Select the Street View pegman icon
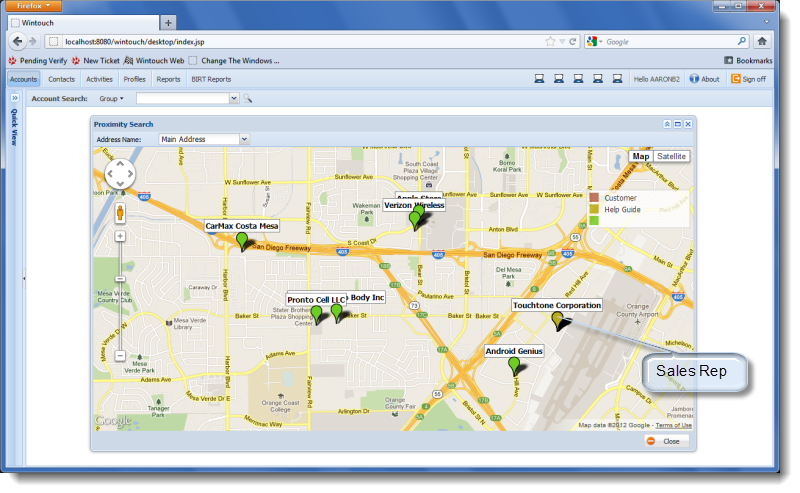The image size is (800, 493). click(x=120, y=212)
